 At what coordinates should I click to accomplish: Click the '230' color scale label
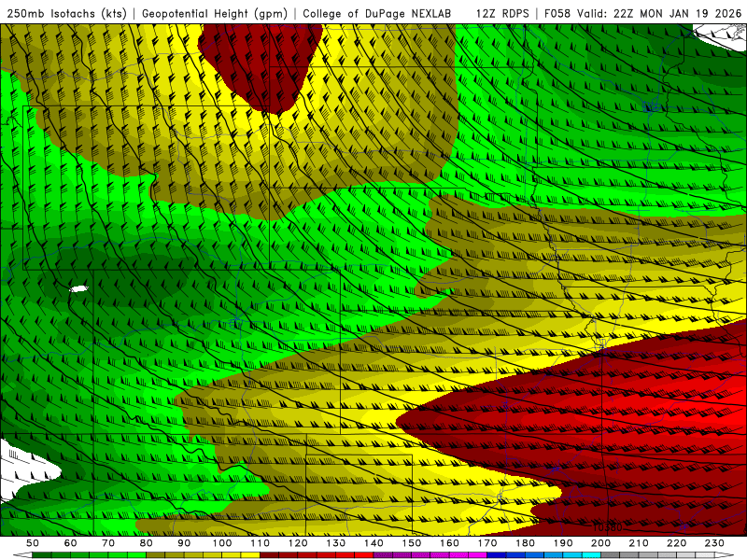pos(714,543)
